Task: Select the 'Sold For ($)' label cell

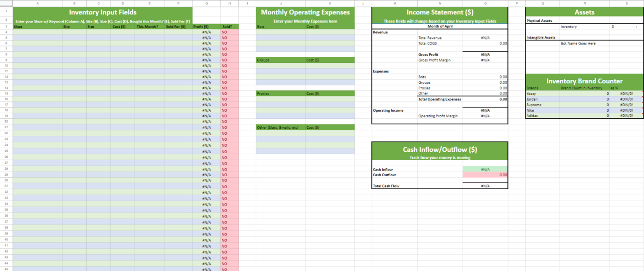Action: (178, 26)
